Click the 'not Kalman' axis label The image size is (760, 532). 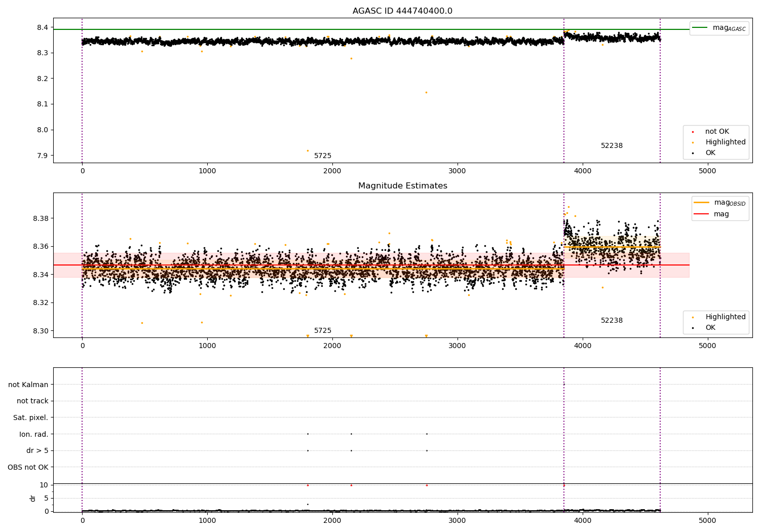click(x=28, y=385)
